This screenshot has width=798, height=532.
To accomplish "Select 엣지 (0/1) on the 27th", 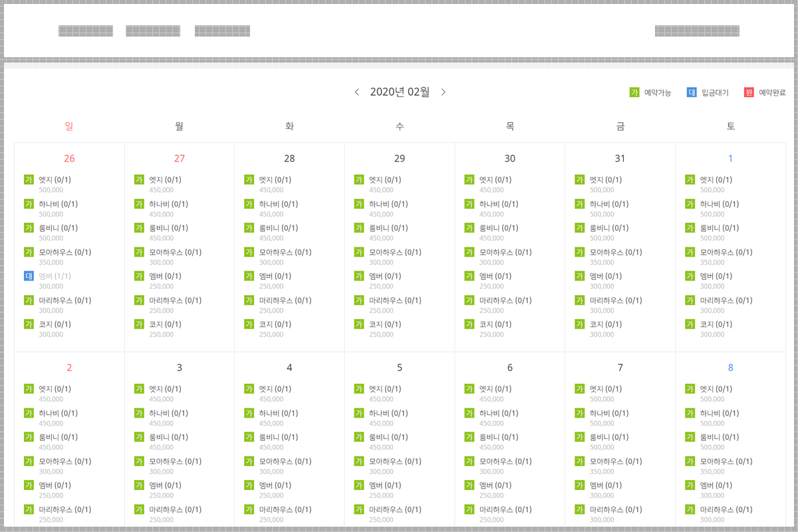I will point(165,180).
